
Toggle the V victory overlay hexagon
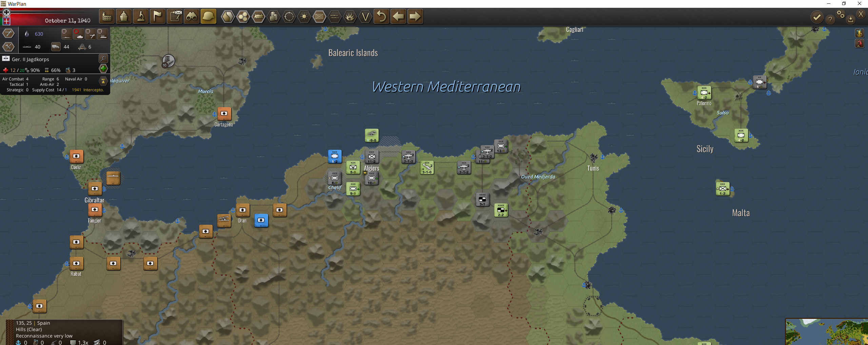[365, 16]
